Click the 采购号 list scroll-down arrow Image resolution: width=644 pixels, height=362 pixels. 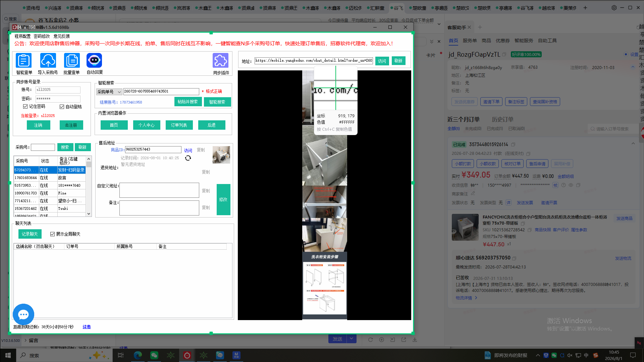coord(89,214)
